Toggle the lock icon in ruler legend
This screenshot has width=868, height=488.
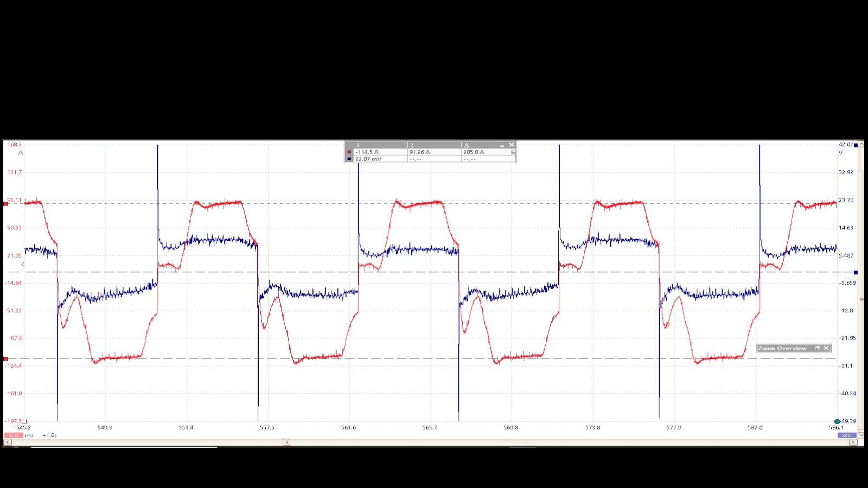[x=513, y=152]
